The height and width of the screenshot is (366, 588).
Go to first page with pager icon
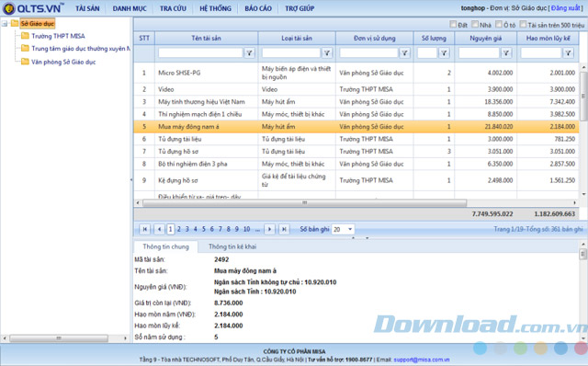[145, 229]
